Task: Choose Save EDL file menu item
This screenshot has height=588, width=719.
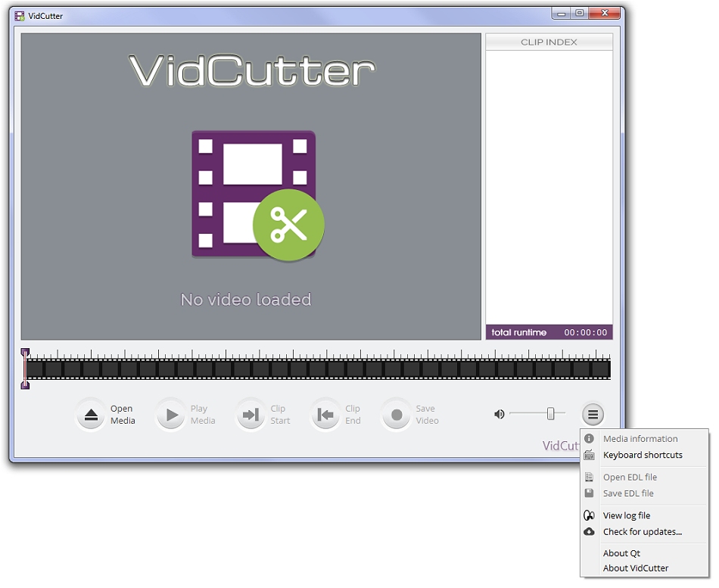Action: [645, 493]
